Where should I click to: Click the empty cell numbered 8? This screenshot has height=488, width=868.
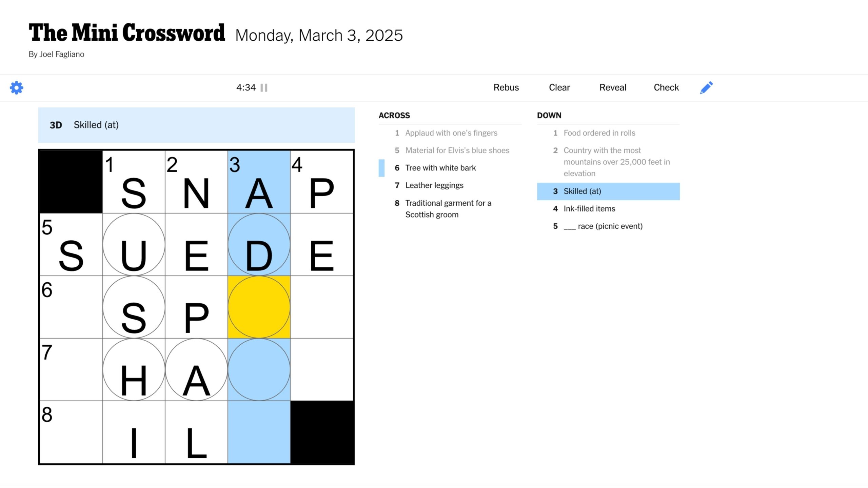(x=71, y=432)
